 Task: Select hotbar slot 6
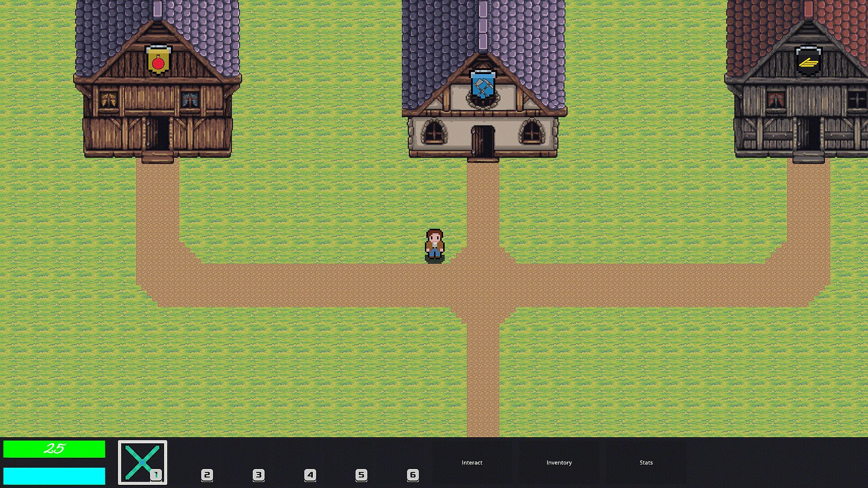tap(413, 475)
